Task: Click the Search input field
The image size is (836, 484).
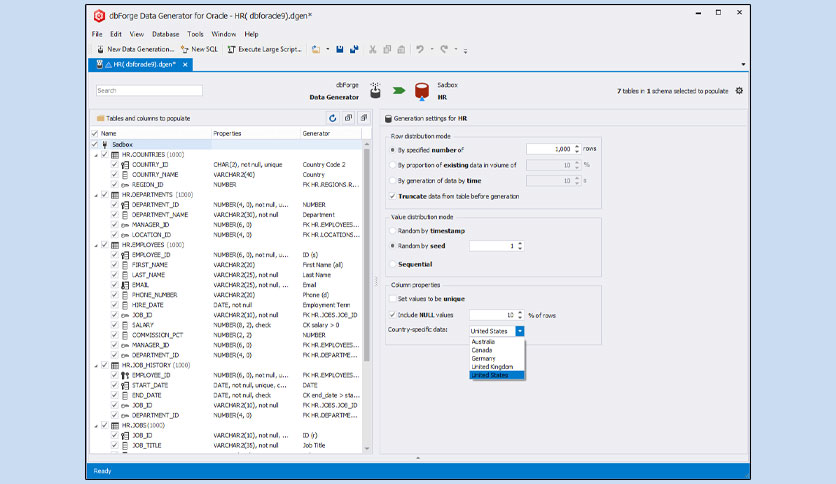Action: 149,91
